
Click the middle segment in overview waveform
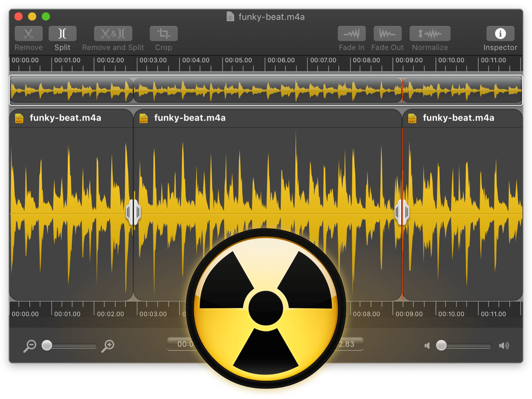[x=267, y=90]
